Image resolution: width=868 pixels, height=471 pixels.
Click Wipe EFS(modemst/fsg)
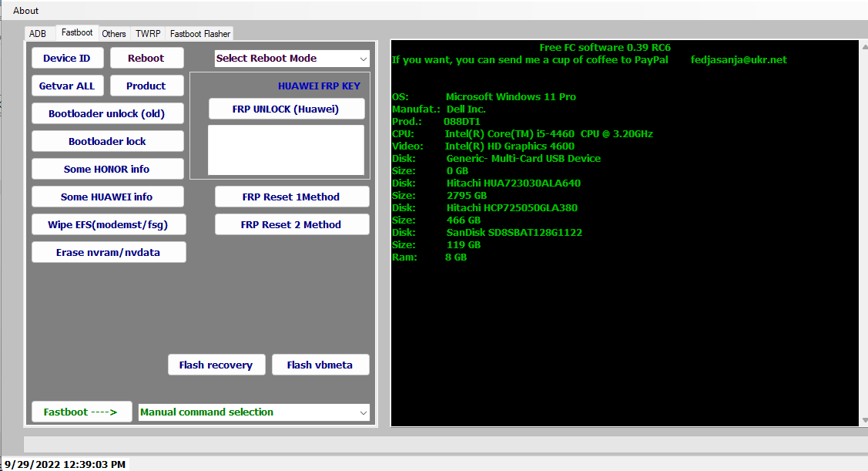(x=109, y=224)
